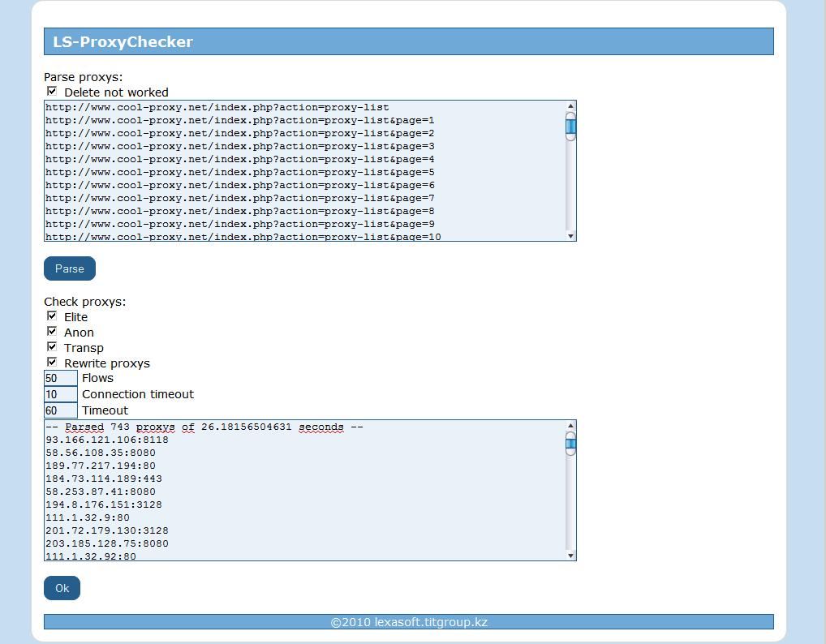This screenshot has width=826, height=644.
Task: Click the Parse button
Action: (x=70, y=268)
